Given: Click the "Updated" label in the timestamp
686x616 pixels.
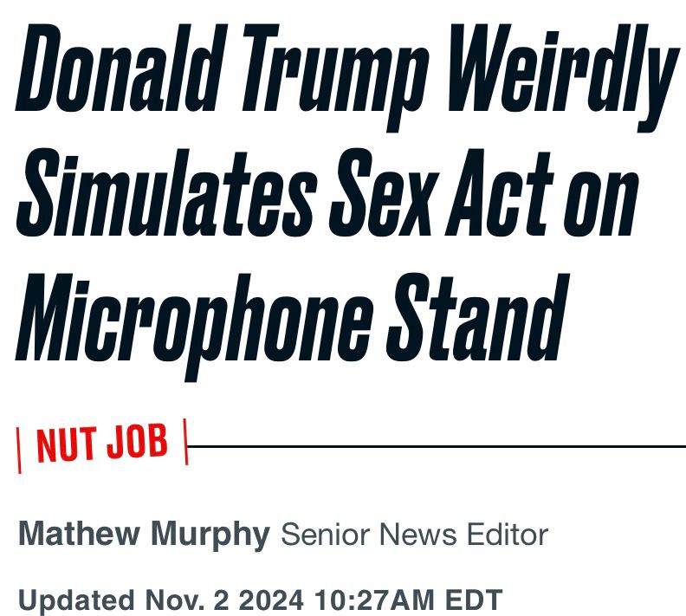Looking at the screenshot, I should coord(76,600).
